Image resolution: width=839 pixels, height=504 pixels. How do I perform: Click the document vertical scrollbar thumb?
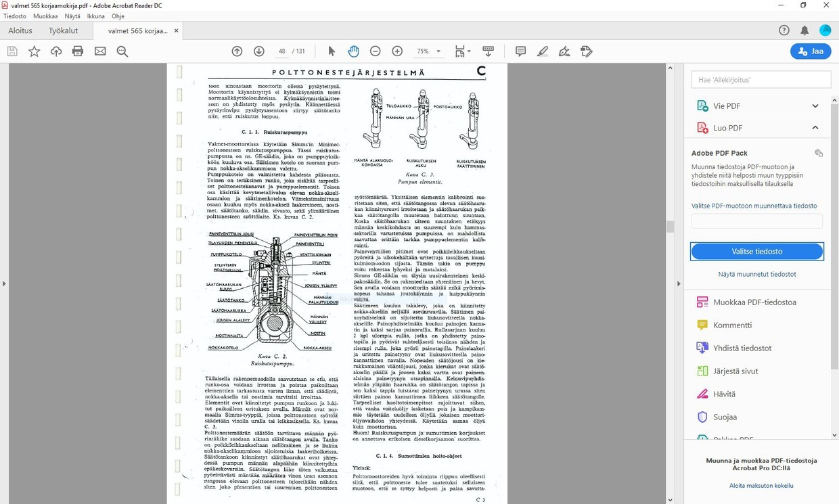click(x=670, y=227)
